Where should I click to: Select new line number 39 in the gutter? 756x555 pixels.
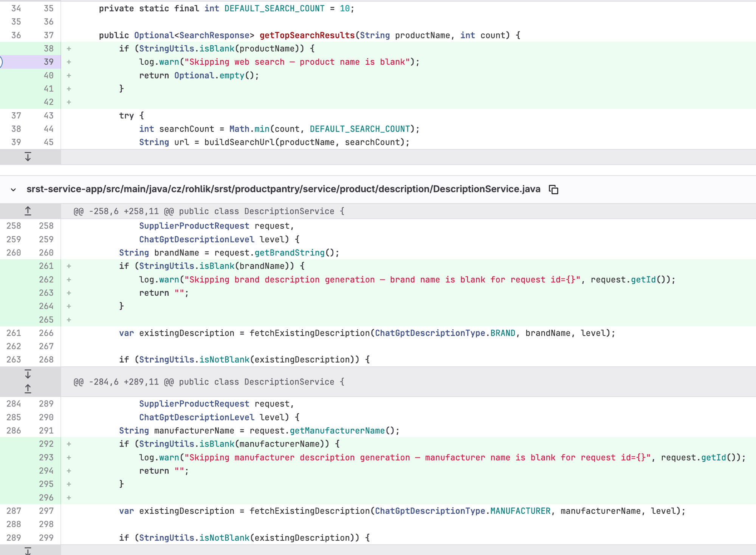coord(49,62)
